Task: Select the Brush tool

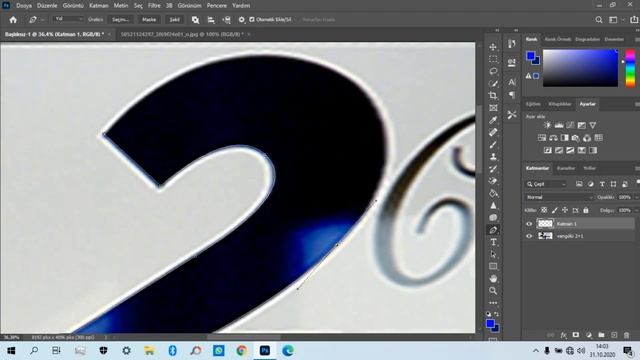Action: click(493, 144)
